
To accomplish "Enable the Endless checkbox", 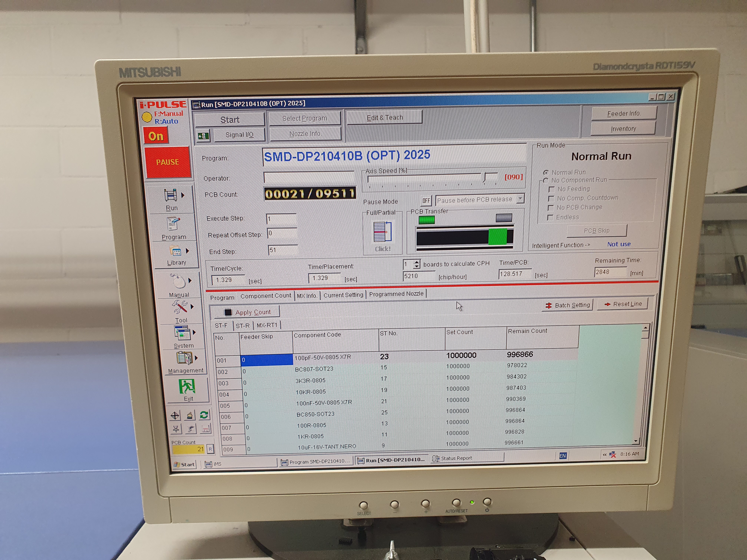I will pyautogui.click(x=550, y=217).
